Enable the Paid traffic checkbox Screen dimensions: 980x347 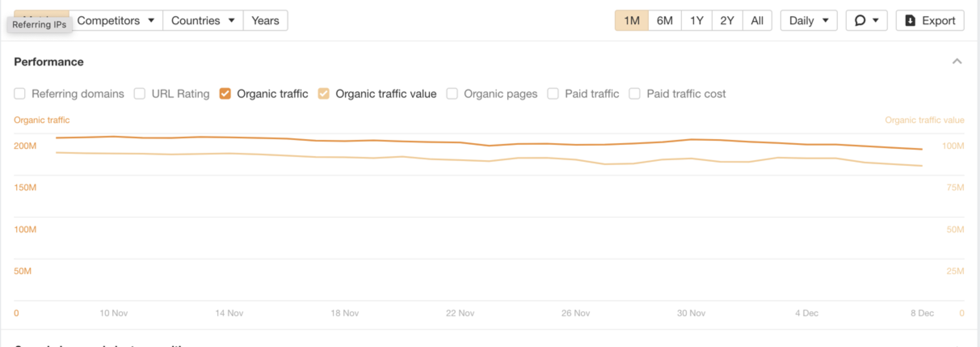(553, 93)
